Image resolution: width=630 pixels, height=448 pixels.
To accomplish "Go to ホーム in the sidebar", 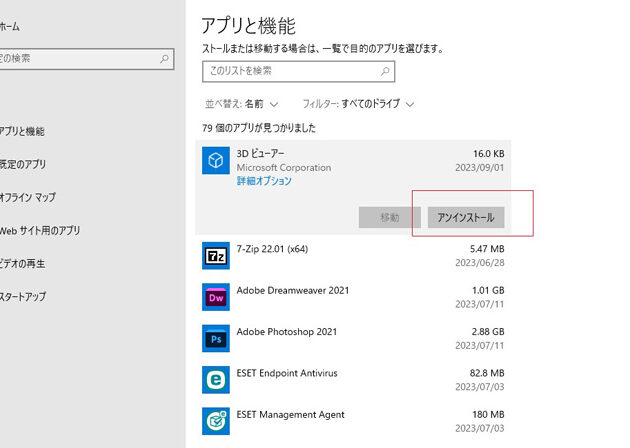I will tap(10, 26).
